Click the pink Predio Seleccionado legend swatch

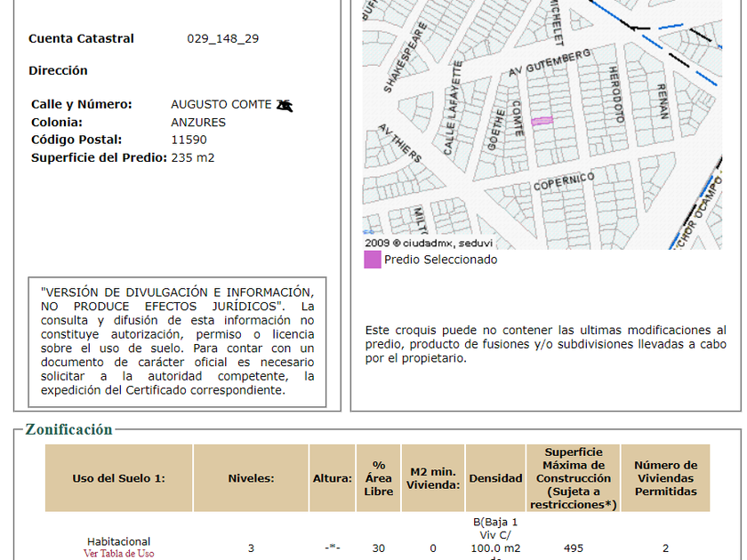click(372, 260)
